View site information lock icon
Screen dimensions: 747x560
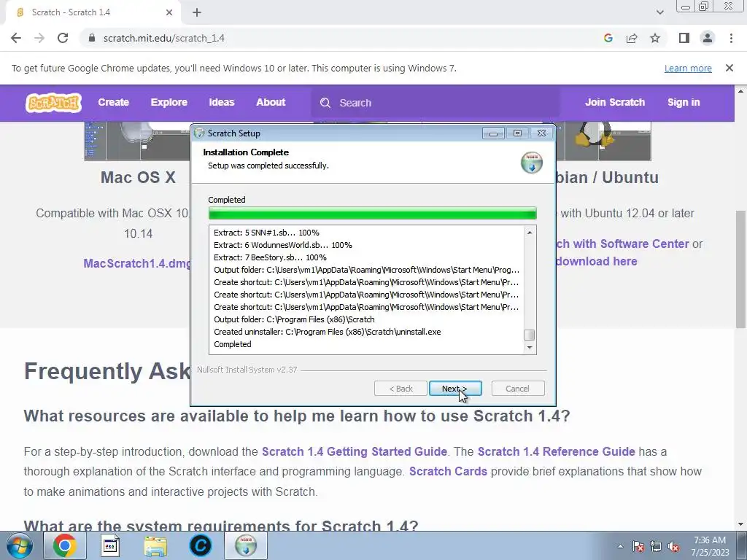coord(92,38)
